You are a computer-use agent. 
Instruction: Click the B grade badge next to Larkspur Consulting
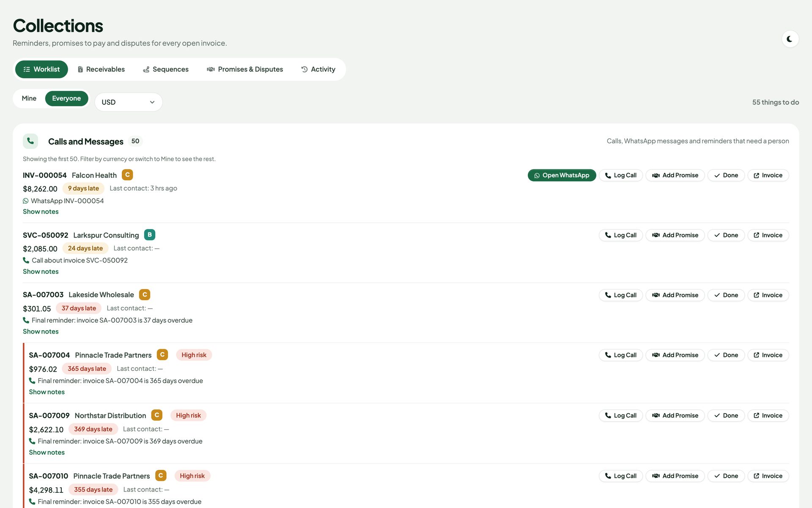[150, 235]
